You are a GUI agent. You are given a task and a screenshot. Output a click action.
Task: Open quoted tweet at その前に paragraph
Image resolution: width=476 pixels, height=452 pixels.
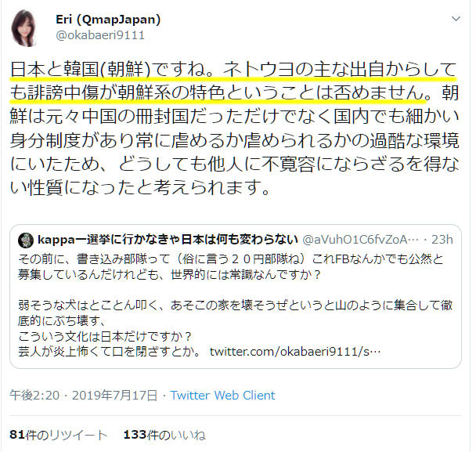coord(231,266)
